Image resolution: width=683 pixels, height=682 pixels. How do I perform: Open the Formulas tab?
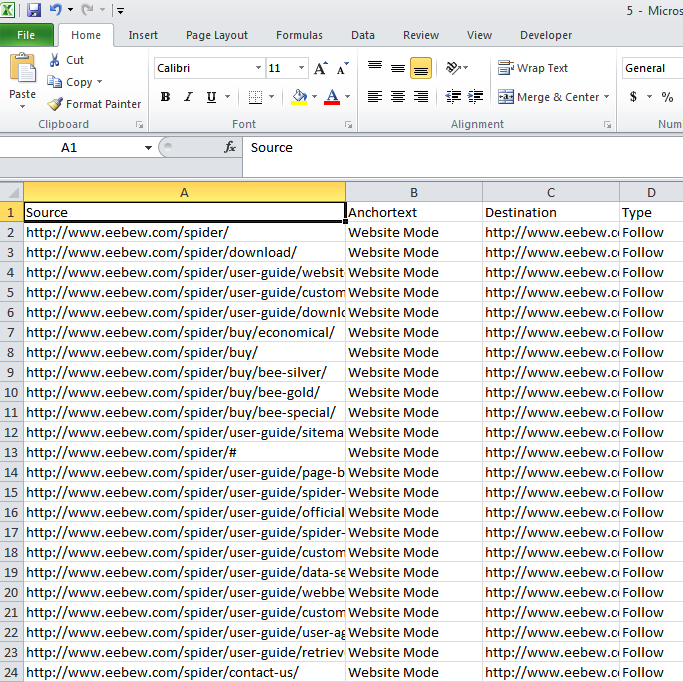[x=299, y=35]
